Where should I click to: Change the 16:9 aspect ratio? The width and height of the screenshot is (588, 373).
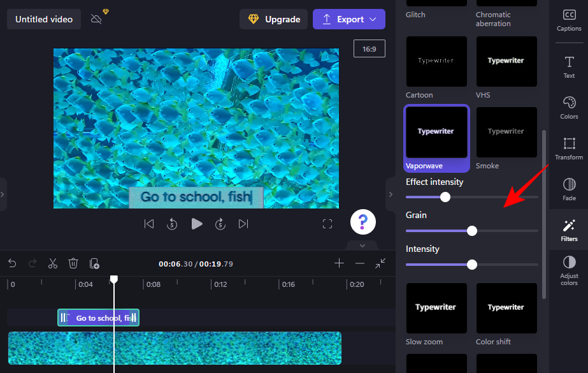point(369,48)
